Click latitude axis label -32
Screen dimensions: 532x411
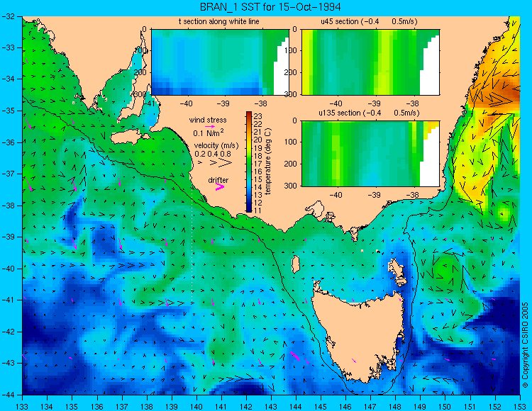click(x=8, y=16)
